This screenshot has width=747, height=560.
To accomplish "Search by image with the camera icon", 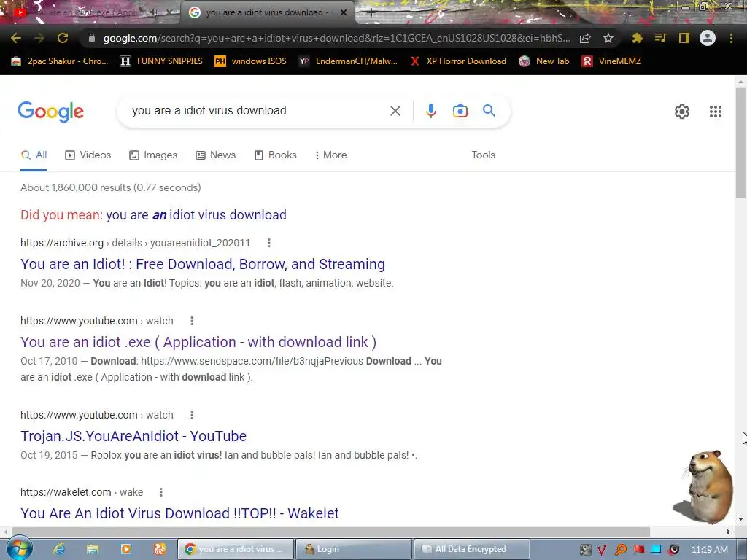I will pos(460,111).
